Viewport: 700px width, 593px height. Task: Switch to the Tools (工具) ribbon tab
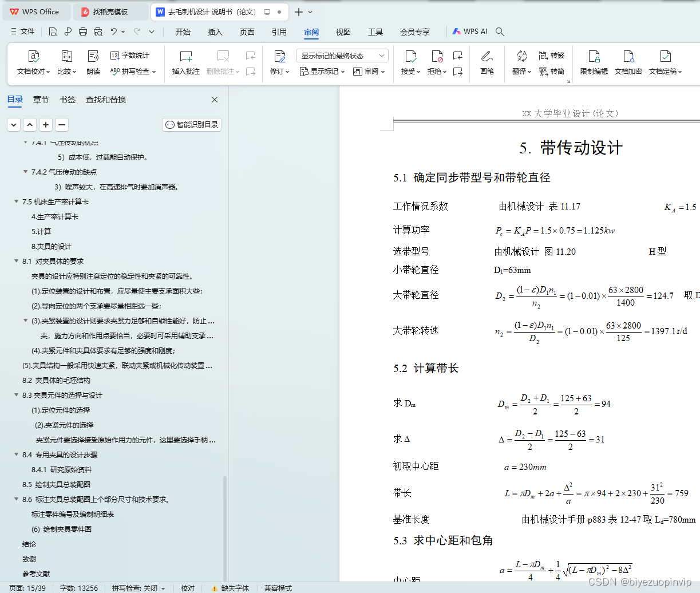point(375,32)
